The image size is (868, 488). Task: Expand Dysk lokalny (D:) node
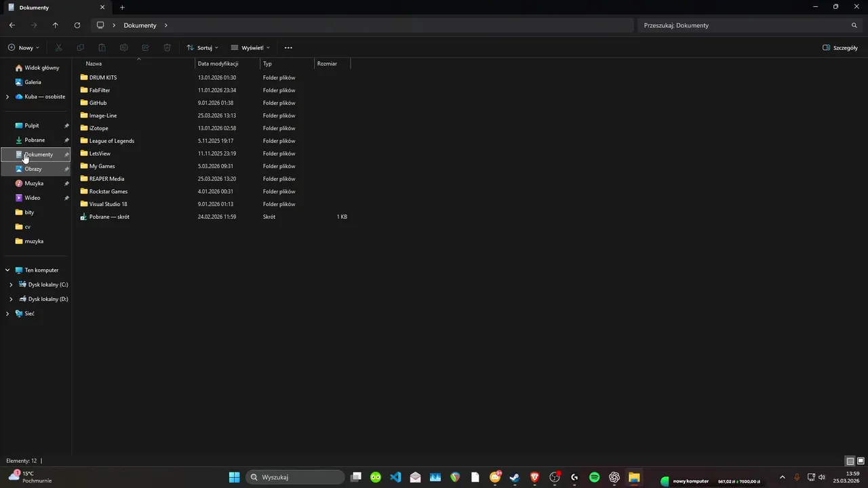[11, 299]
